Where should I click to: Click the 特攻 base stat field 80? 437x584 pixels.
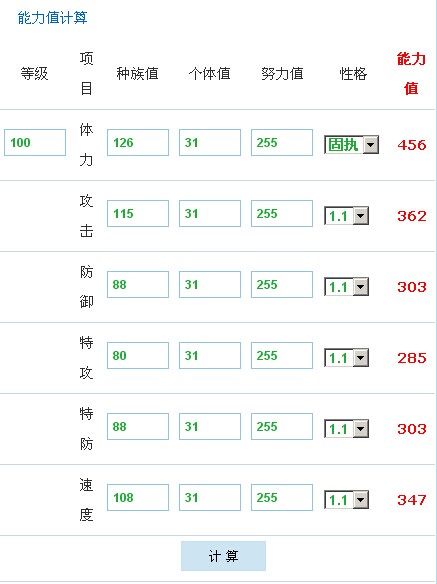click(138, 355)
